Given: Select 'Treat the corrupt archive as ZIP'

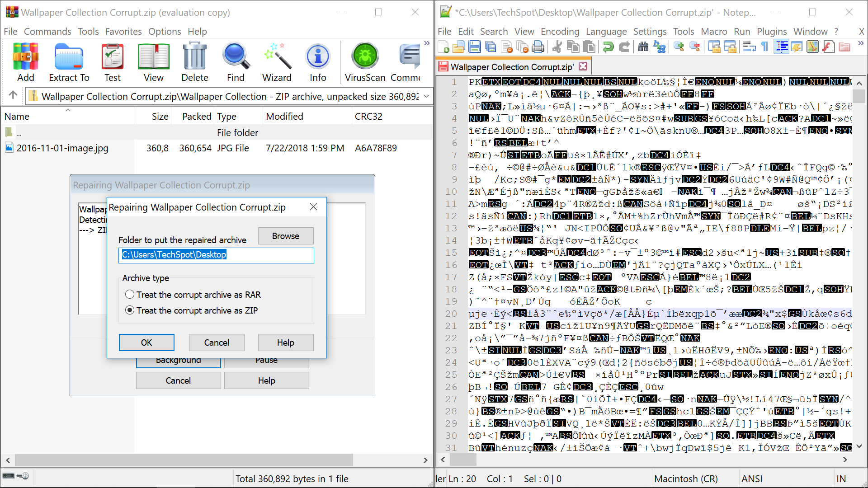Looking at the screenshot, I should (x=129, y=310).
